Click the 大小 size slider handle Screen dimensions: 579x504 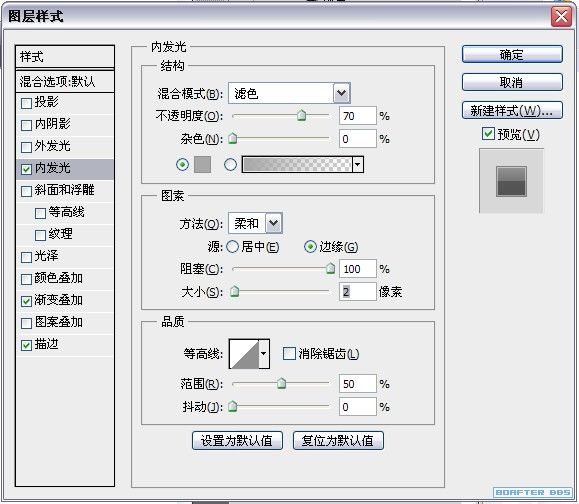tap(234, 291)
